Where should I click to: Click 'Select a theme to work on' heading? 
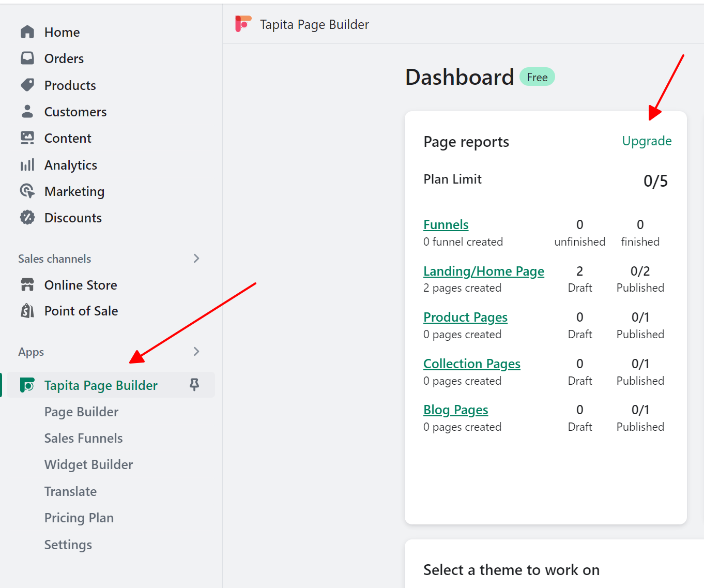tap(512, 570)
